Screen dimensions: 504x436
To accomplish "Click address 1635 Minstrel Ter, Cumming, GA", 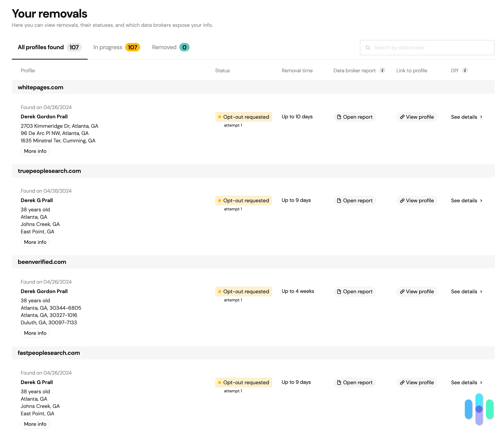I will (x=58, y=141).
